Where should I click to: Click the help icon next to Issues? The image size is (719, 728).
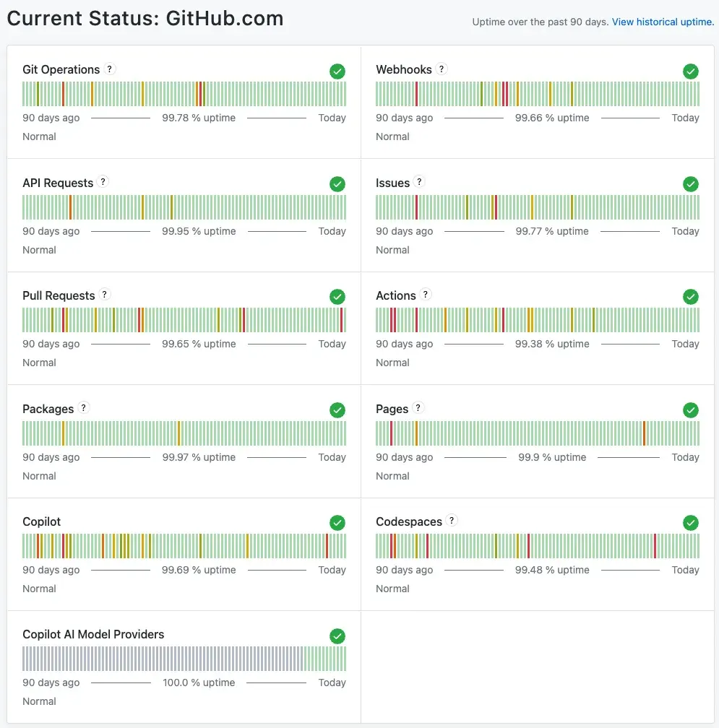[419, 181]
